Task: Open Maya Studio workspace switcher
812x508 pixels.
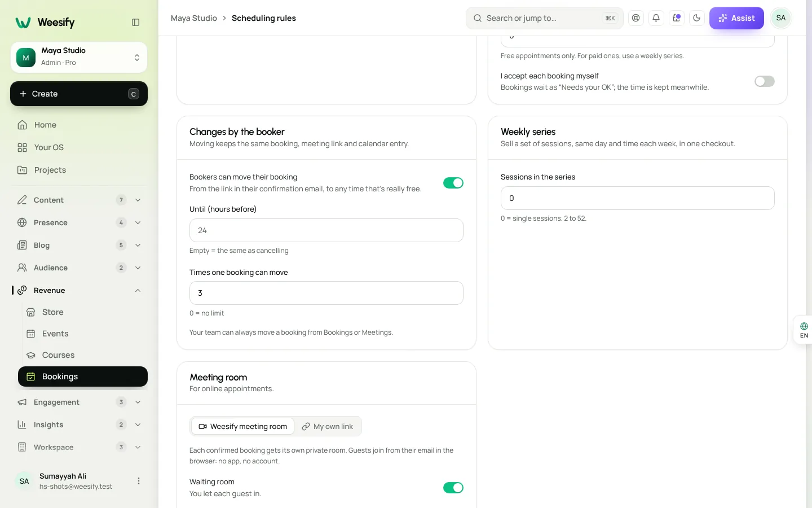Action: tap(79, 58)
